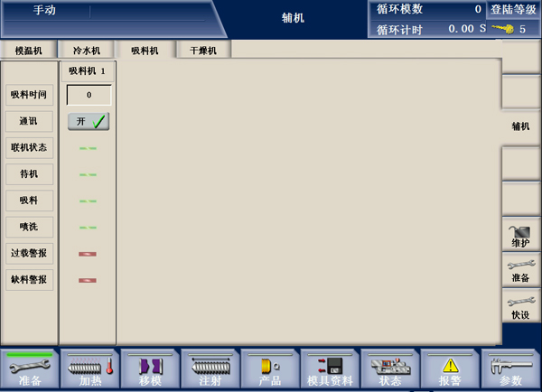Open the 加热 heating page
This screenshot has height=392, width=542.
(89, 369)
